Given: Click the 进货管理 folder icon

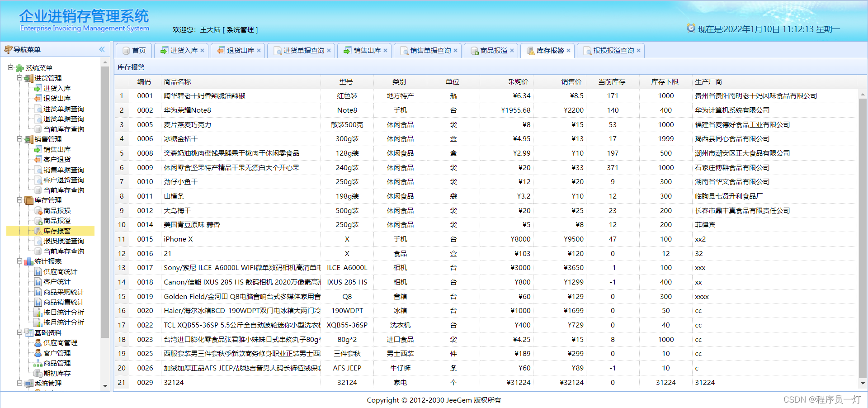Looking at the screenshot, I should [29, 78].
